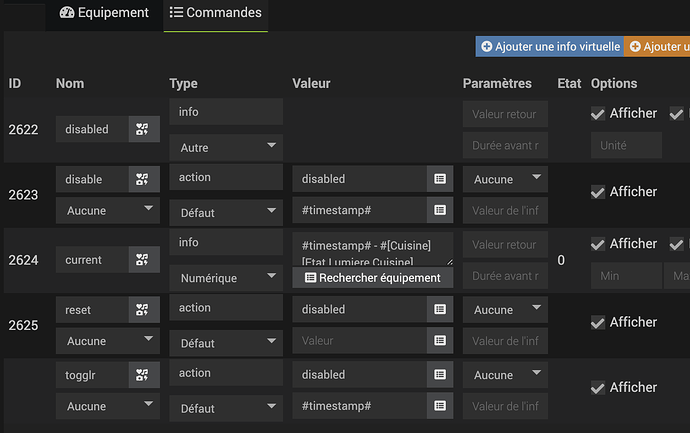Click the 'Rechercher équipement' button
This screenshot has width=690, height=433.
(372, 277)
